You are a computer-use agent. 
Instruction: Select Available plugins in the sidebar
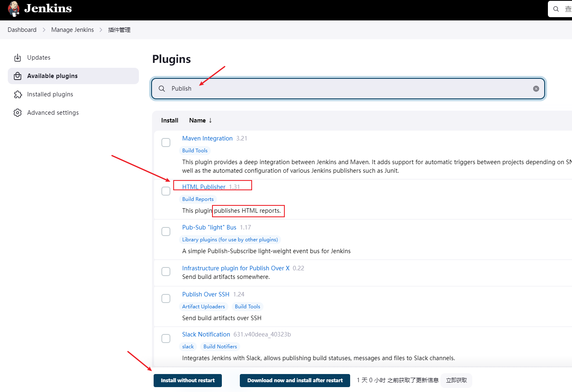[73, 76]
